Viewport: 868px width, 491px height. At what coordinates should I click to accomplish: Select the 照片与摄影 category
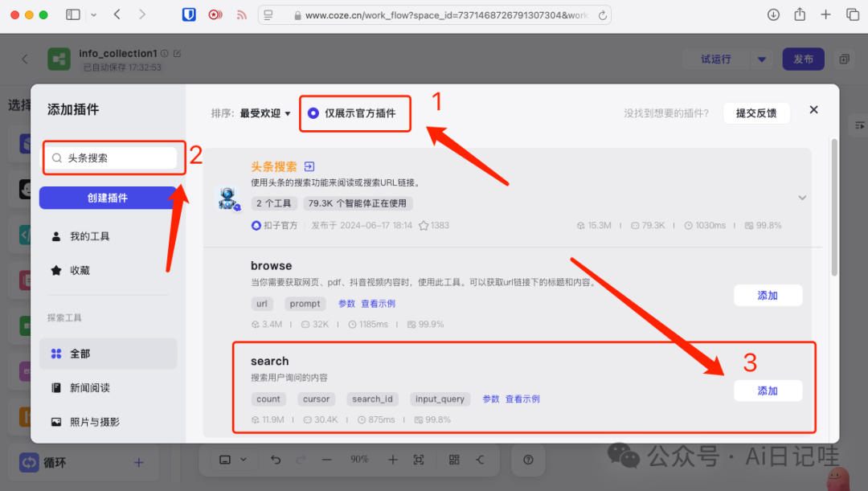point(108,422)
